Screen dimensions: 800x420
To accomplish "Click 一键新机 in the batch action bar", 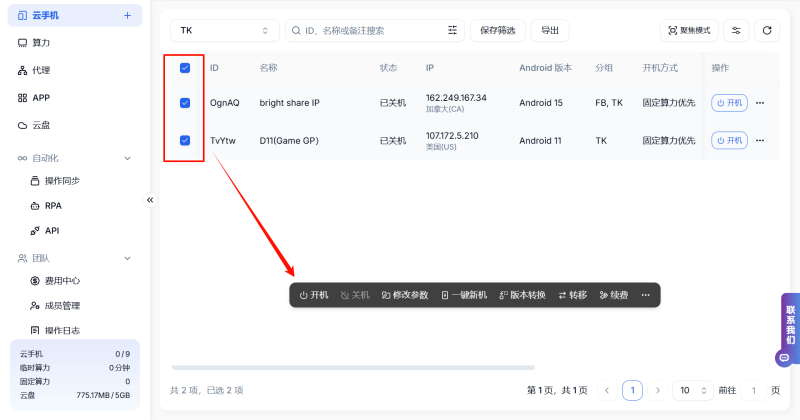I will (464, 295).
